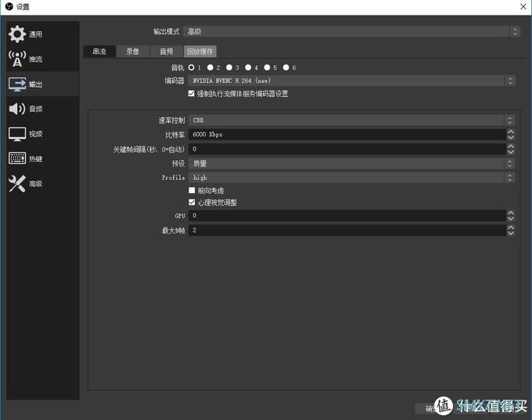Click the GPU value input field
The height and width of the screenshot is (420, 532).
pyautogui.click(x=347, y=215)
